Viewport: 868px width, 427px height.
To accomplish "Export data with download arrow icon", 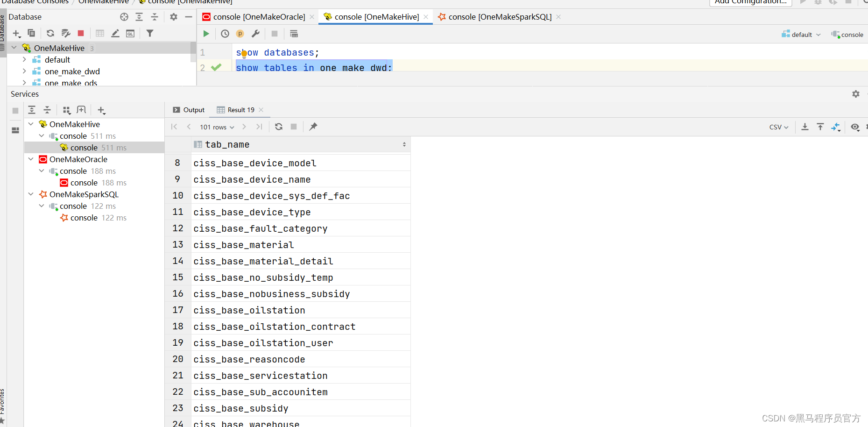I will tap(805, 127).
